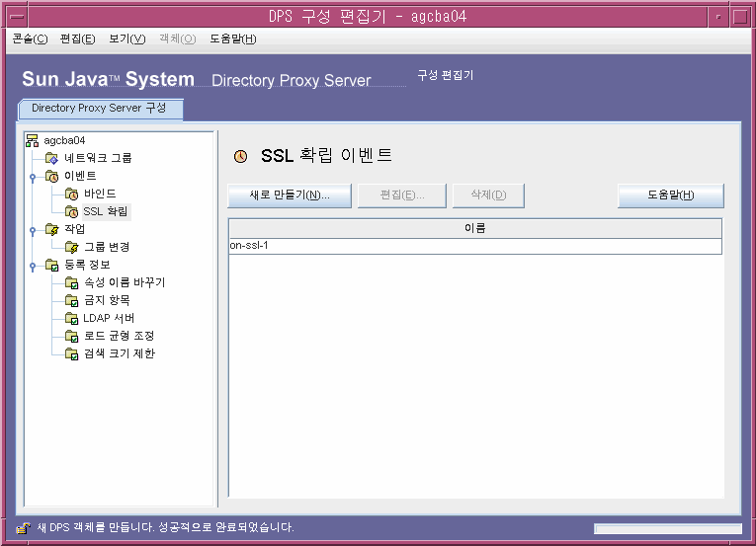This screenshot has width=756, height=546.
Task: Click the lock icon in status bar
Action: click(x=23, y=528)
